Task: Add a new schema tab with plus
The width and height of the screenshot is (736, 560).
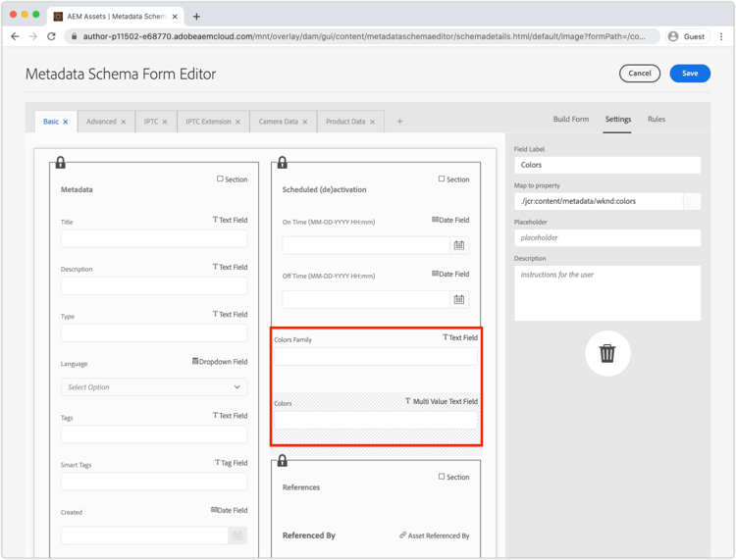Action: 400,122
